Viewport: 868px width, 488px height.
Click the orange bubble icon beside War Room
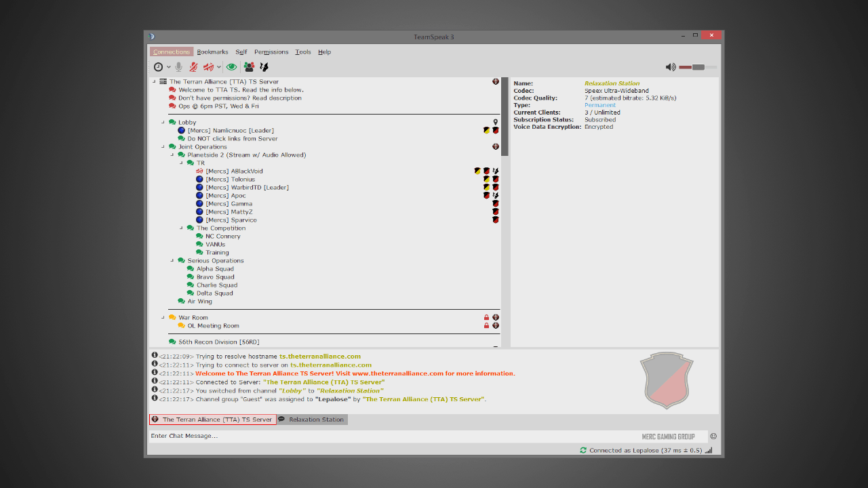172,317
